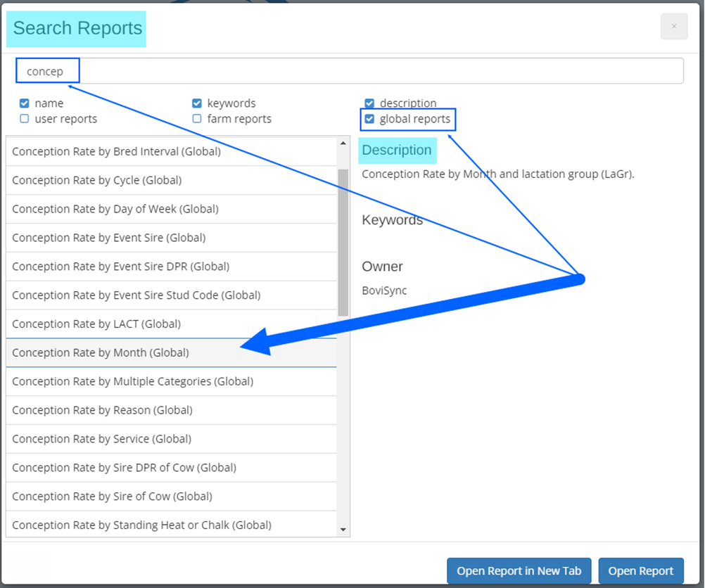The width and height of the screenshot is (705, 588).
Task: Disable the description search checkbox
Action: [370, 103]
